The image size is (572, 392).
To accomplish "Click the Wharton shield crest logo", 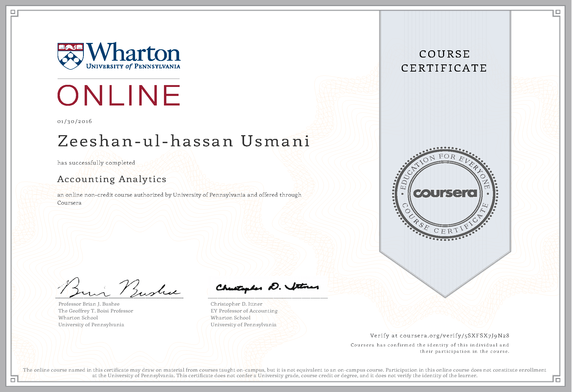I will [x=71, y=56].
